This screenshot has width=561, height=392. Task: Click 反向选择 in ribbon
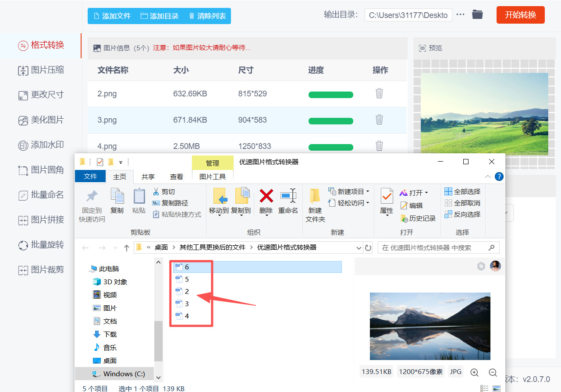[x=462, y=215]
